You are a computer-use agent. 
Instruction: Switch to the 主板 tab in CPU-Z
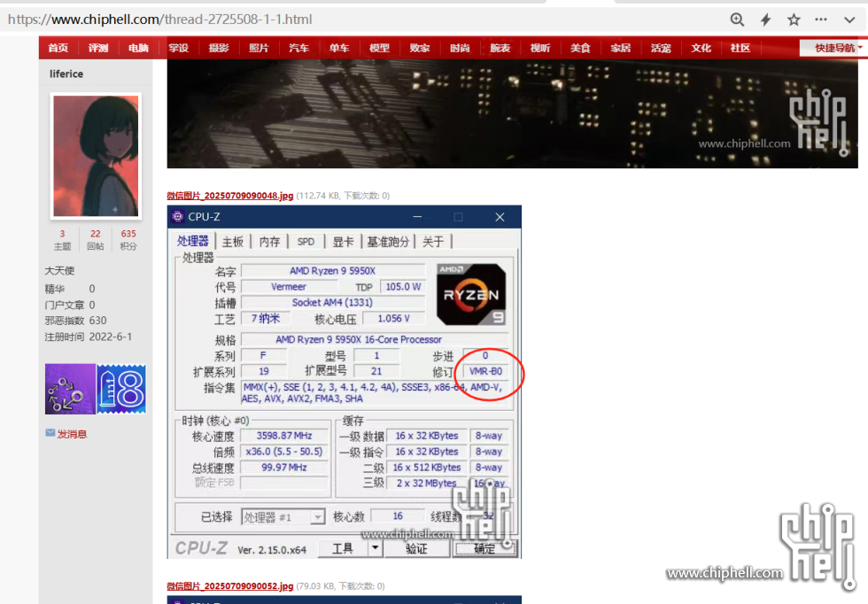232,242
